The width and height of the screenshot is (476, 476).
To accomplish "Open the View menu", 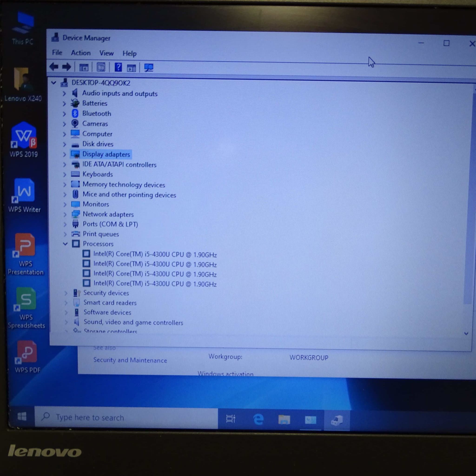I will [106, 53].
